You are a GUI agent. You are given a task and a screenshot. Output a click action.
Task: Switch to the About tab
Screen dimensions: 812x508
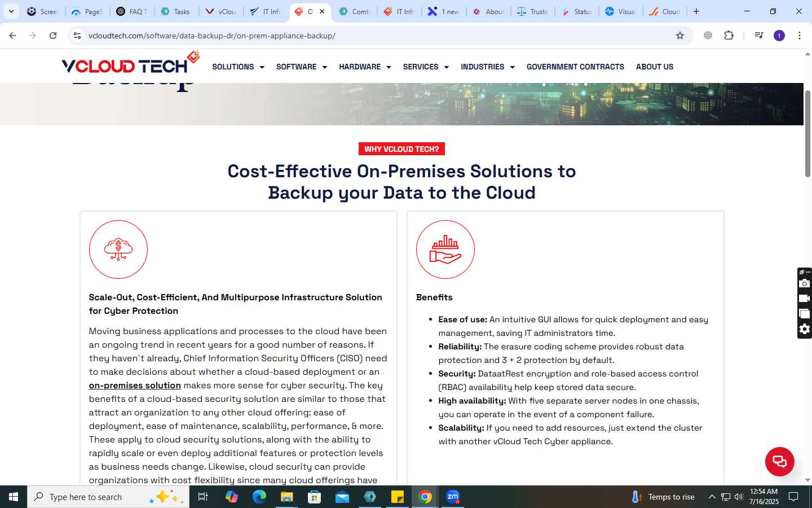point(488,11)
